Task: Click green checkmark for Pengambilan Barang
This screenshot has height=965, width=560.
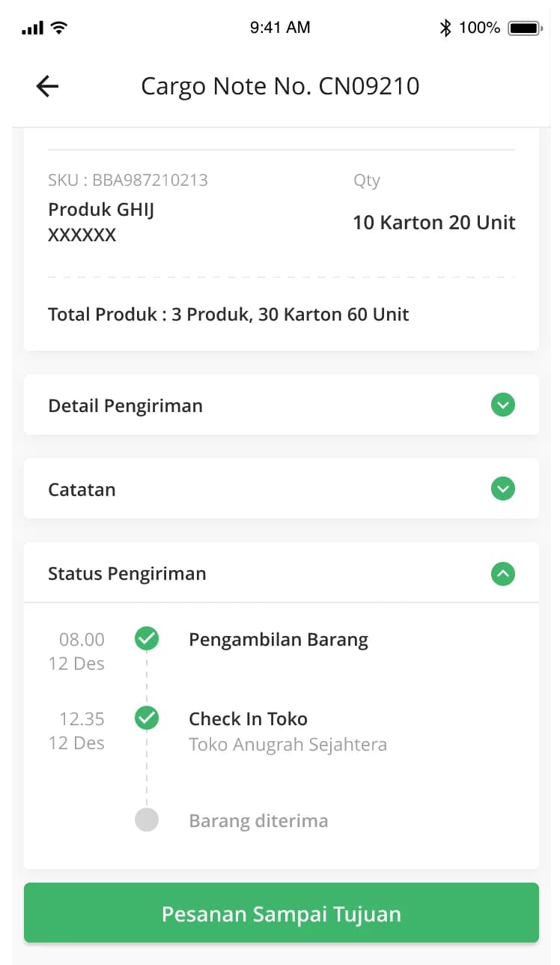Action: pyautogui.click(x=147, y=639)
